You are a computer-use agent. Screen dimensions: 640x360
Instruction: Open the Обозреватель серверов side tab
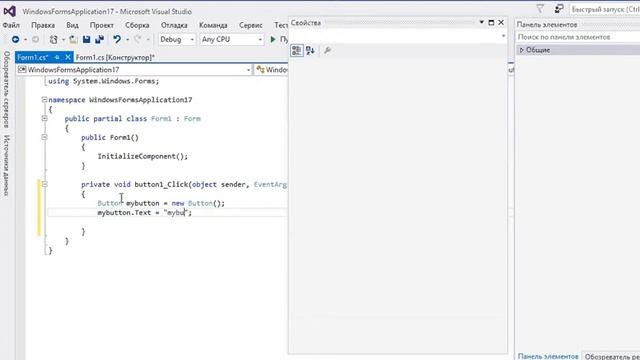point(7,89)
